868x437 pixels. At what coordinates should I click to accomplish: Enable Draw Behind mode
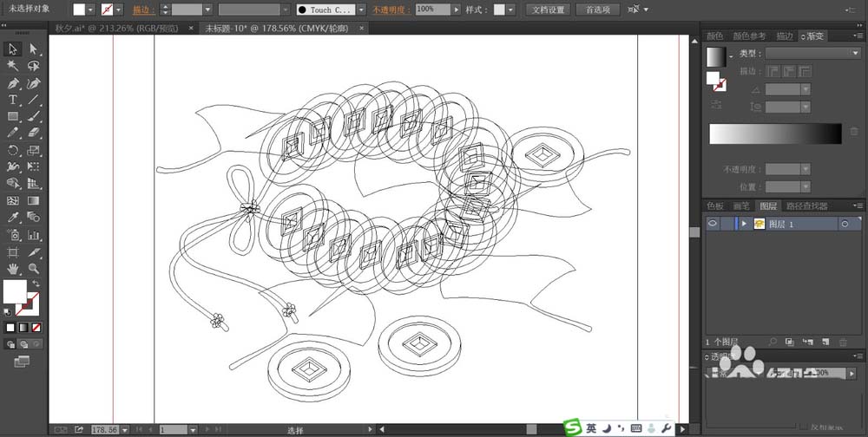(x=23, y=344)
